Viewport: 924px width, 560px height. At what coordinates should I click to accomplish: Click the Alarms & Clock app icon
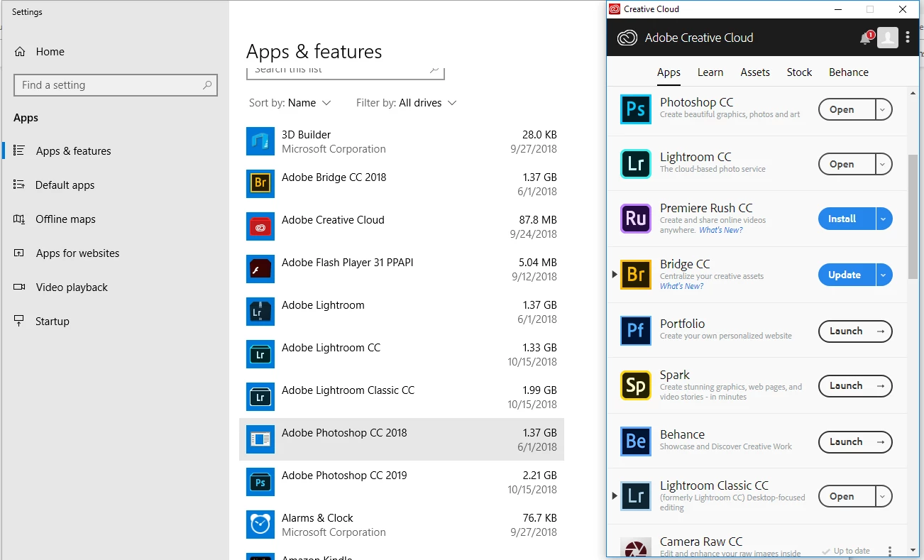click(260, 525)
